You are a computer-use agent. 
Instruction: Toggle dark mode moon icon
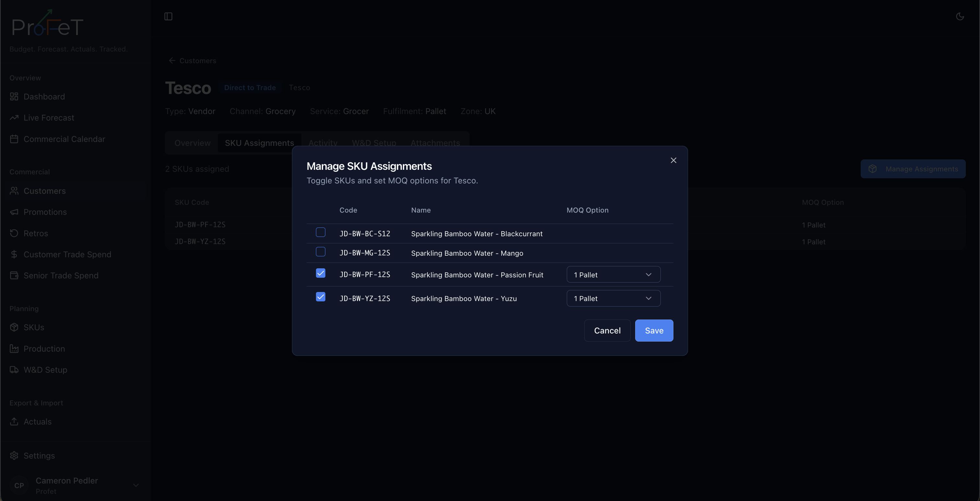coord(960,16)
